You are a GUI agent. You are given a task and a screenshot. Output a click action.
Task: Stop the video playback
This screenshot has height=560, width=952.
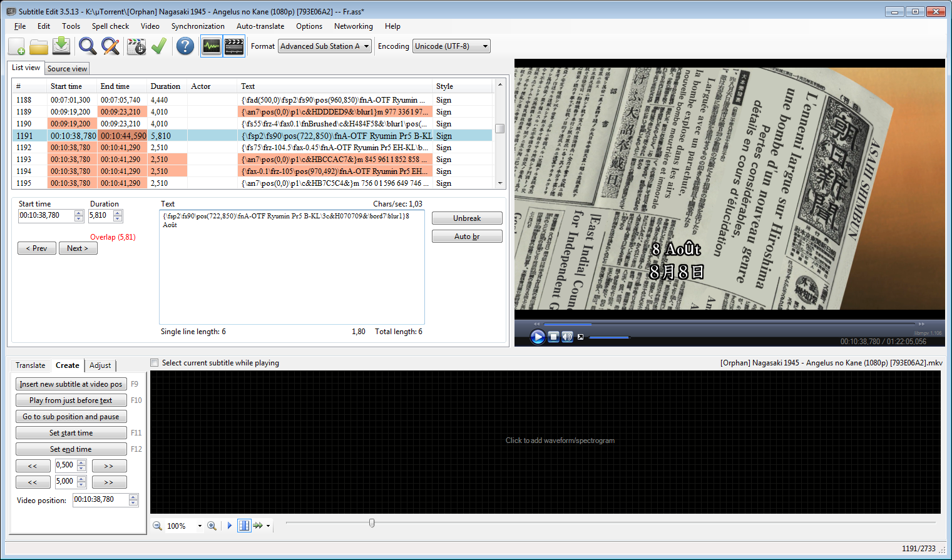coord(553,337)
